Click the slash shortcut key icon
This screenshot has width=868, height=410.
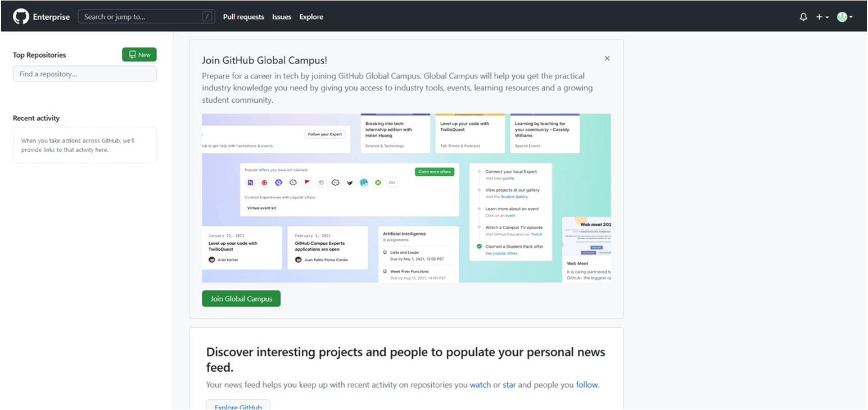(x=208, y=17)
